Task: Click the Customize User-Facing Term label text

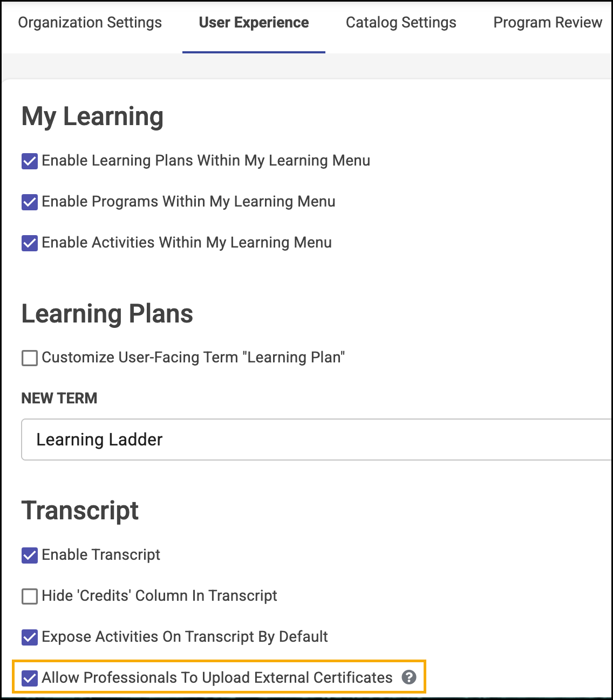Action: [193, 358]
